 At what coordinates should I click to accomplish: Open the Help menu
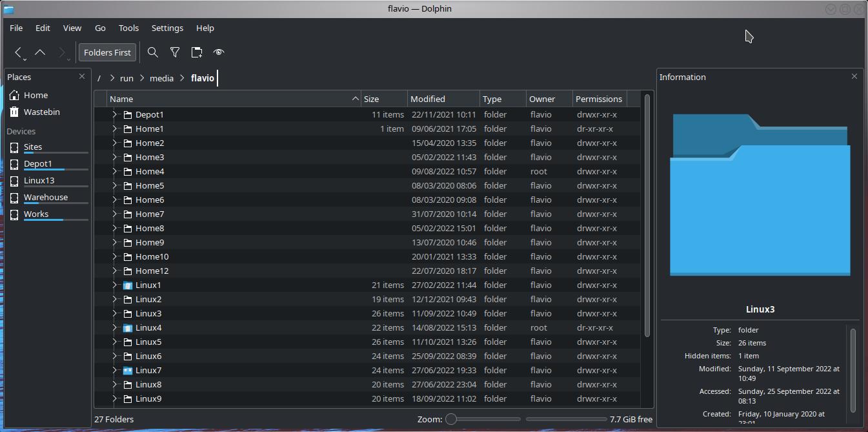205,28
